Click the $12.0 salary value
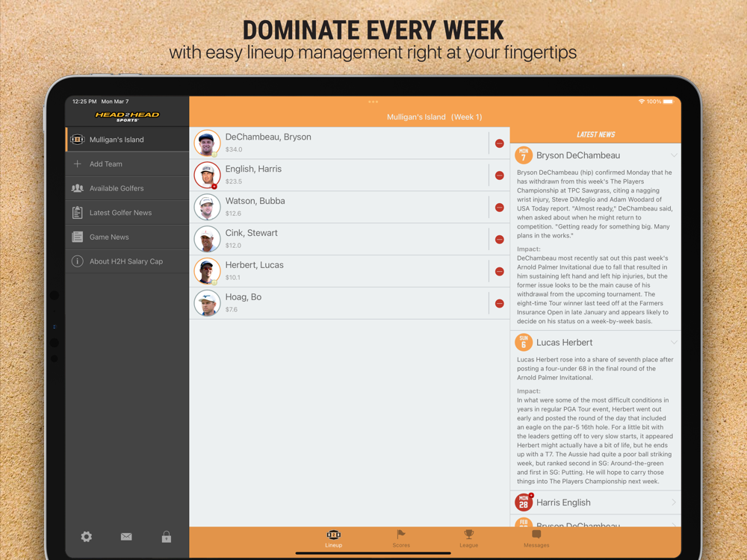This screenshot has width=747, height=560. click(x=233, y=245)
